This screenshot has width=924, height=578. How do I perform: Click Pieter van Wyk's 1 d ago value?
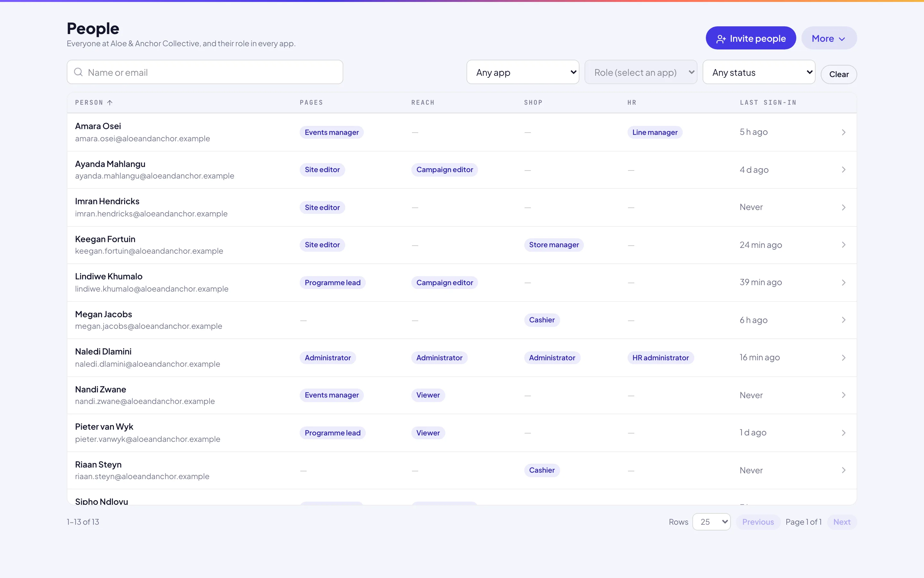click(753, 432)
